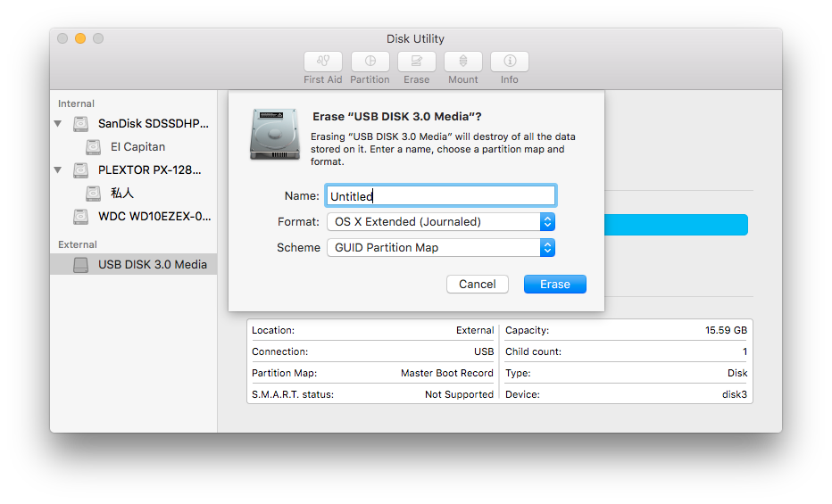Click the Mount toolbar icon

pos(463,62)
